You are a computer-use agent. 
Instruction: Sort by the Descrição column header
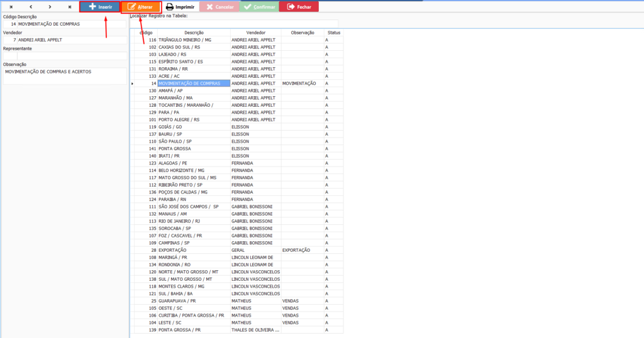click(194, 32)
